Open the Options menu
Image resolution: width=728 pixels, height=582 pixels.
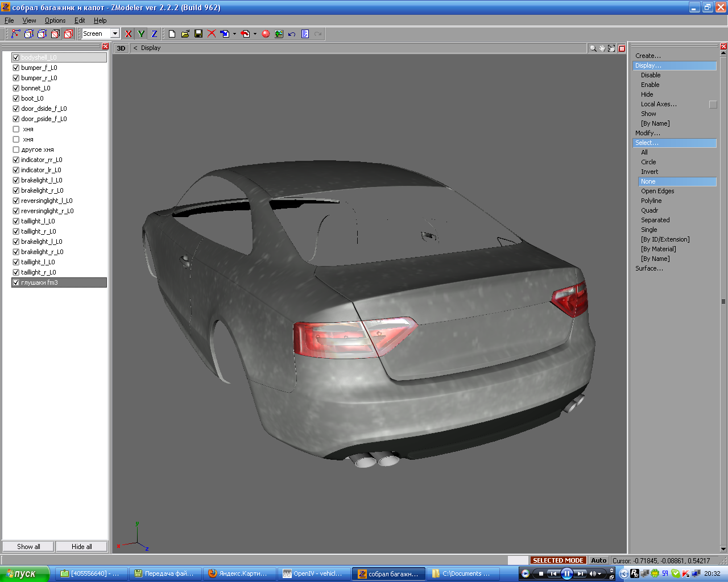55,20
